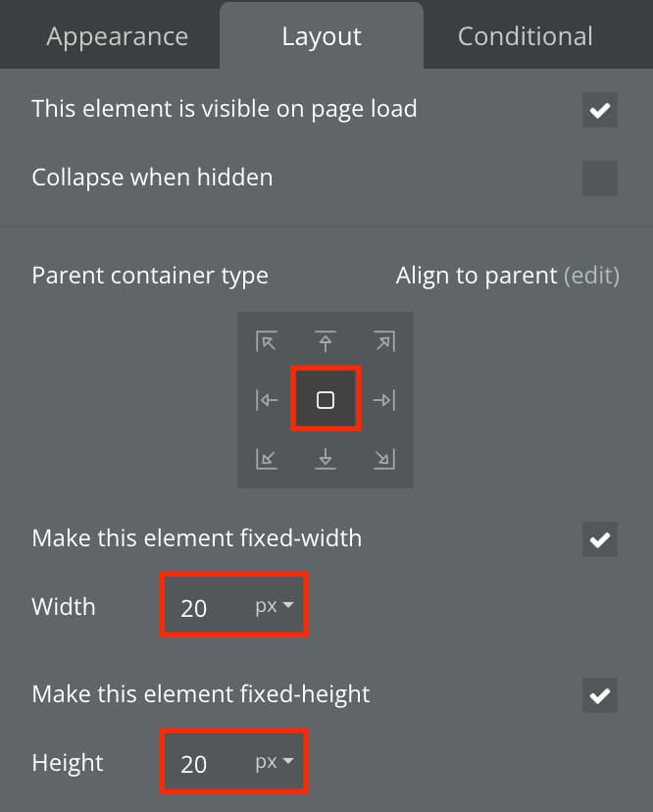Toggle Make this element fixed-height checkbox
The height and width of the screenshot is (812, 653).
tap(600, 695)
